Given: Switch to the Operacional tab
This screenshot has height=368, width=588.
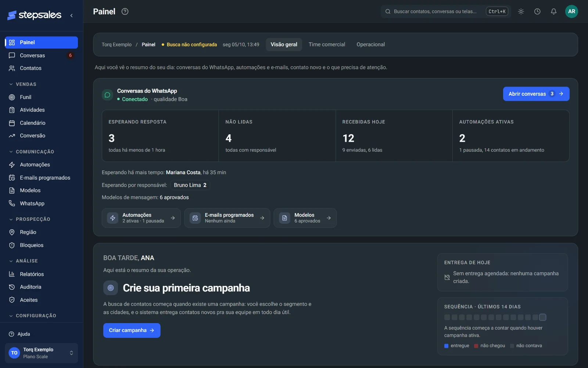Looking at the screenshot, I should tap(370, 45).
